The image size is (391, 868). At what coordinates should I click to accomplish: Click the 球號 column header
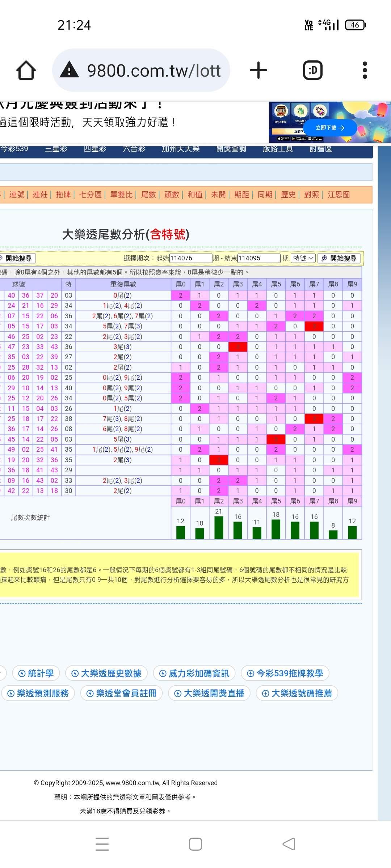click(x=18, y=284)
